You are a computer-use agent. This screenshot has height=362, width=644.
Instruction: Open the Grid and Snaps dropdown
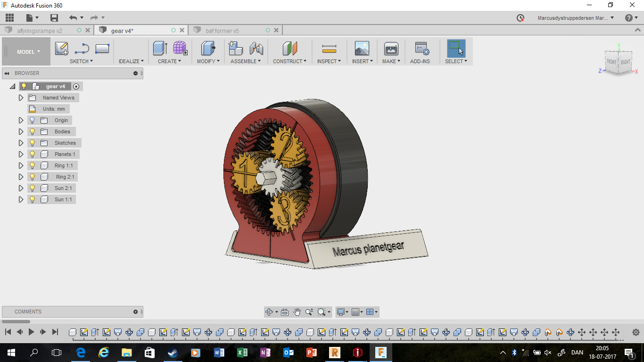358,312
